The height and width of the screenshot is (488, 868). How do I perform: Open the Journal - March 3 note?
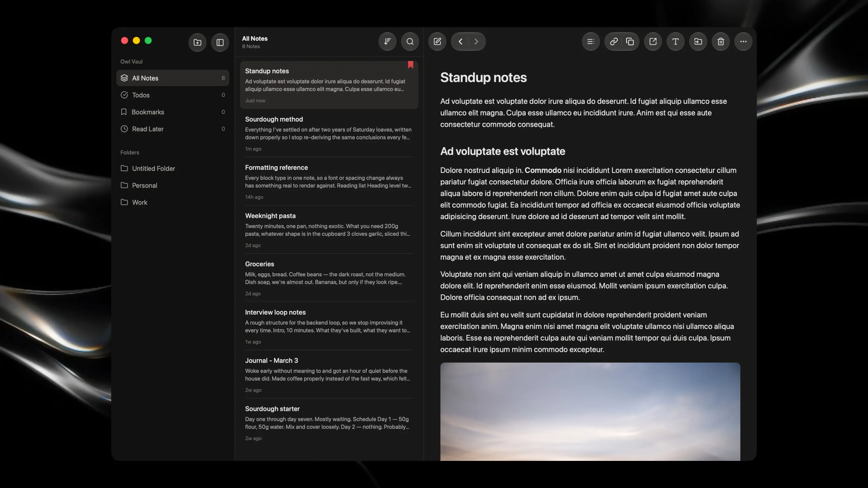[x=329, y=374]
